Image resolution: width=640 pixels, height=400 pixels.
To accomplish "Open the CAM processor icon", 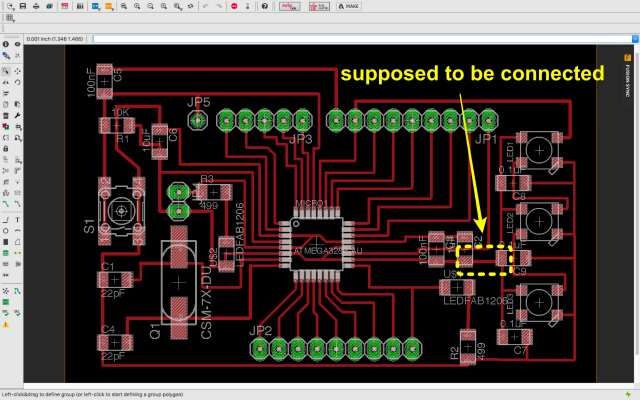I will click(x=49, y=6).
